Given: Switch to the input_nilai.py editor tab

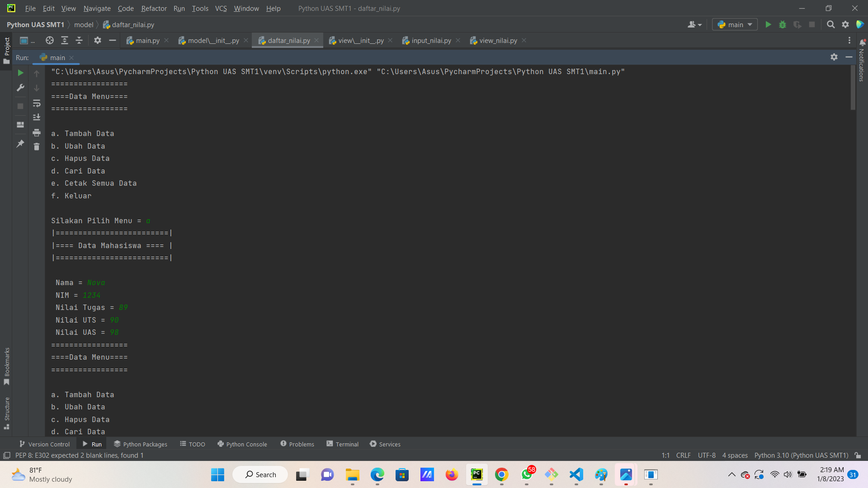Looking at the screenshot, I should (x=431, y=41).
